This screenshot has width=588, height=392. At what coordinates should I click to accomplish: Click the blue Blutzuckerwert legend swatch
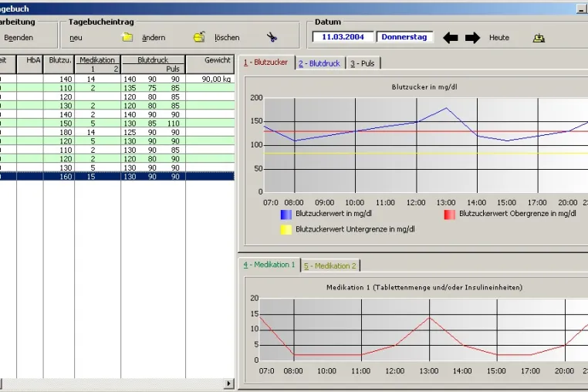coord(286,215)
